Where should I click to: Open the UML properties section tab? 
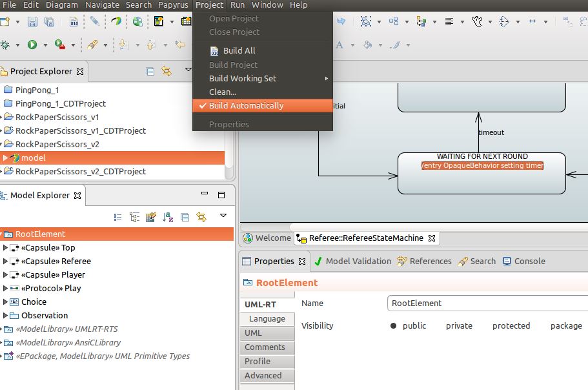point(267,333)
